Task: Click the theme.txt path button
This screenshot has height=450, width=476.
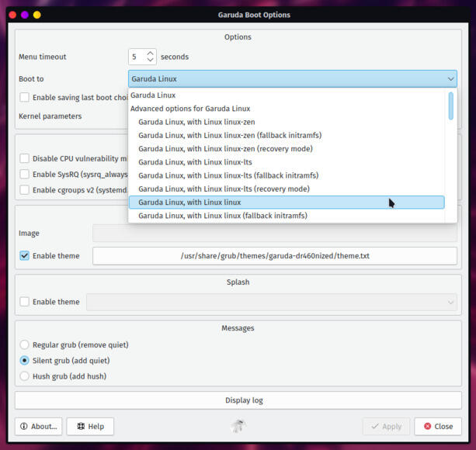Action: 275,256
